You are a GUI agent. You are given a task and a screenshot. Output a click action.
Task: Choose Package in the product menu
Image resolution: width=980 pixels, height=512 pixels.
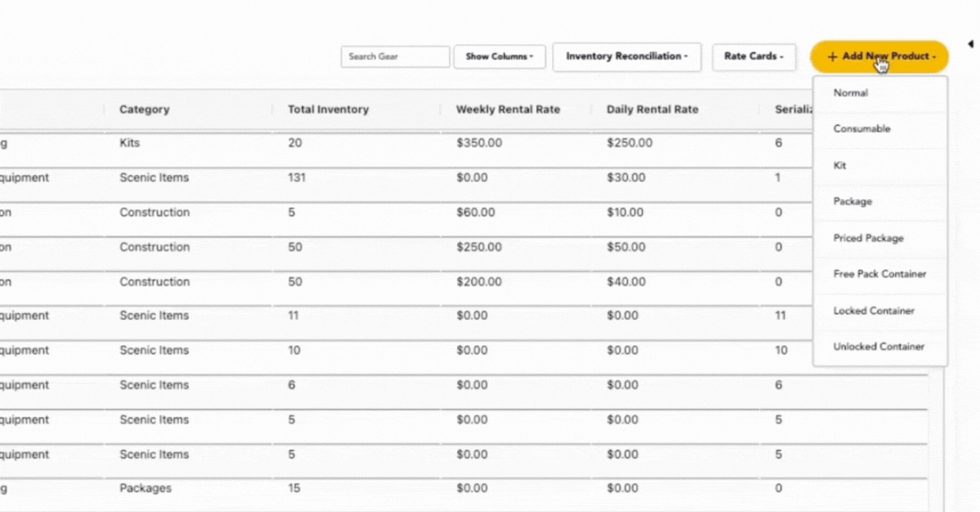[853, 202]
